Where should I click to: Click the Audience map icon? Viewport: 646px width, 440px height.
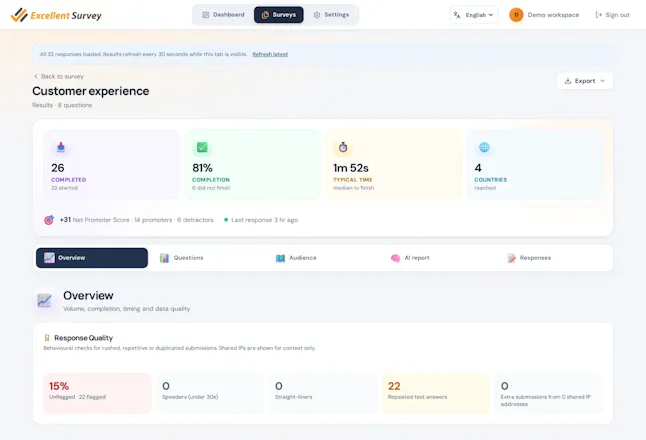click(x=280, y=258)
